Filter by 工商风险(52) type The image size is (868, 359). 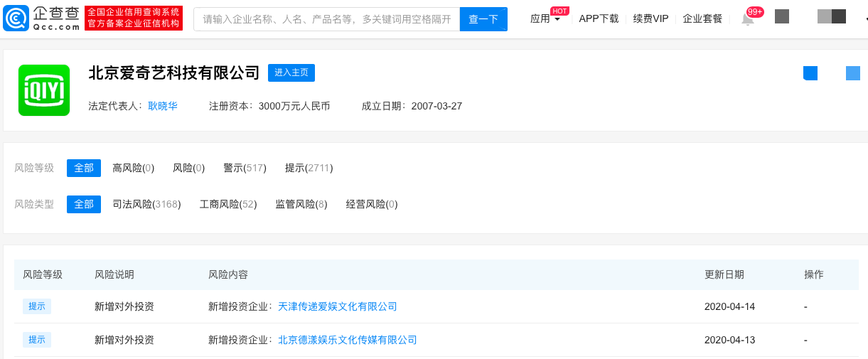tap(228, 204)
